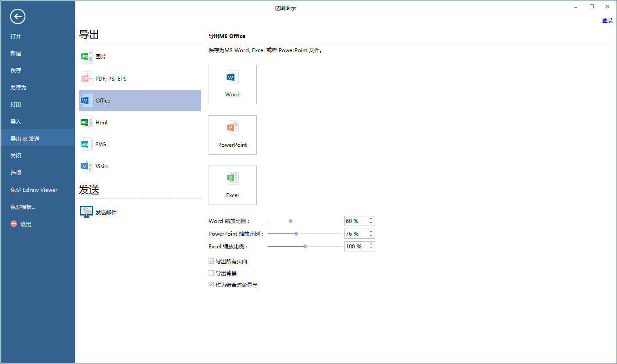This screenshot has height=364, width=617.
Task: Export diagram to Excel file
Action: [x=233, y=185]
